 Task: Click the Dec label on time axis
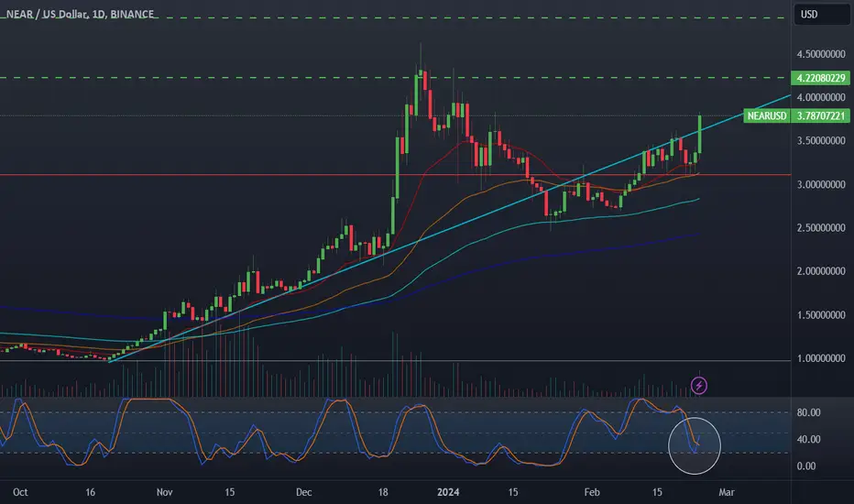tap(304, 492)
